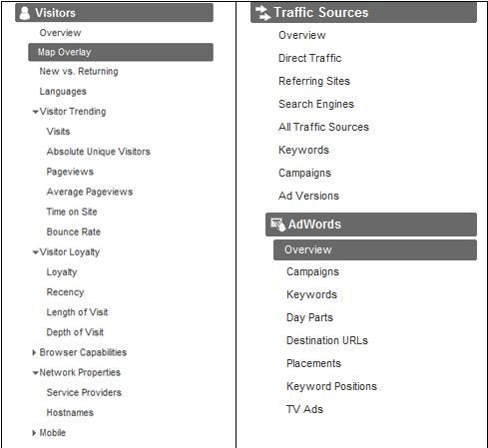The width and height of the screenshot is (488, 448).
Task: Click the AdWords section icon
Action: [x=278, y=224]
